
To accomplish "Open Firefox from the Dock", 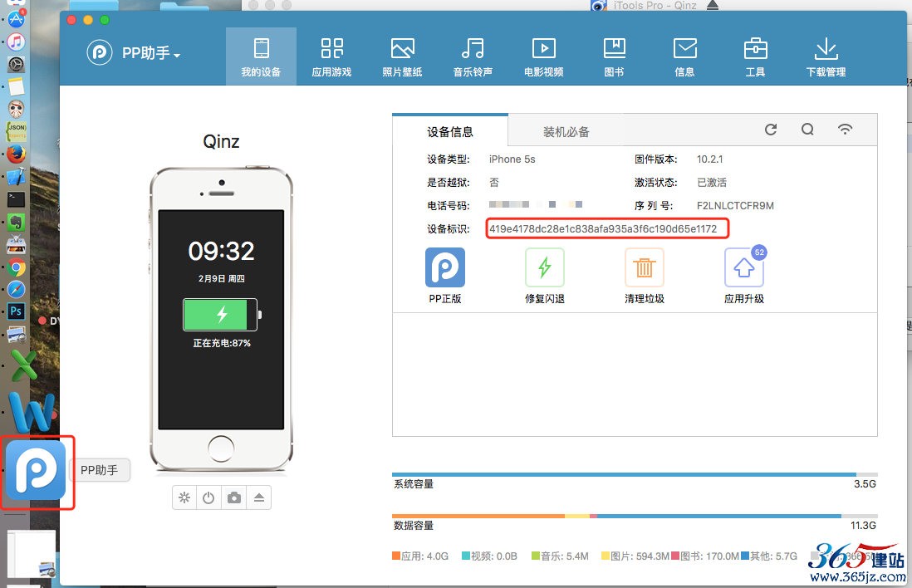I will (17, 154).
